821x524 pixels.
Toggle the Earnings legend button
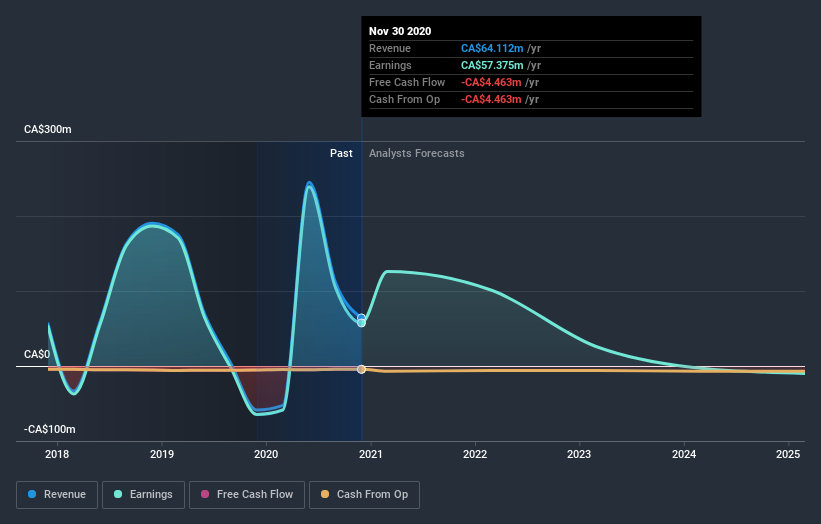(143, 495)
